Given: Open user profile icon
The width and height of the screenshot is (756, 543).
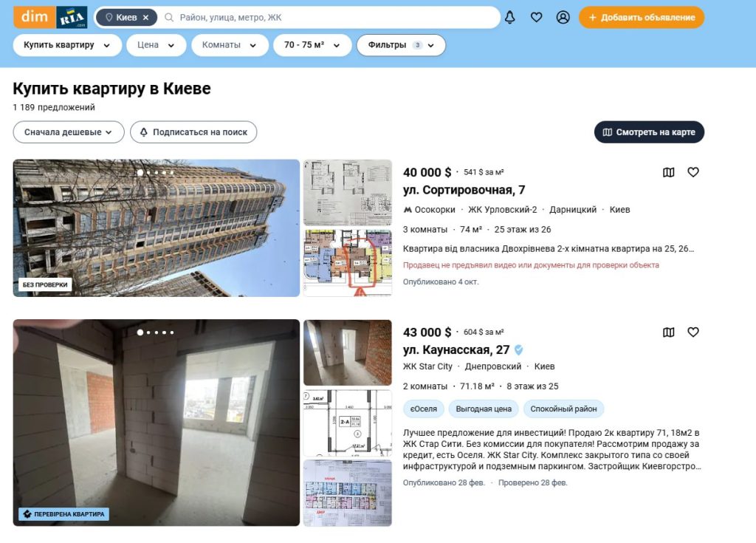Looking at the screenshot, I should point(563,17).
